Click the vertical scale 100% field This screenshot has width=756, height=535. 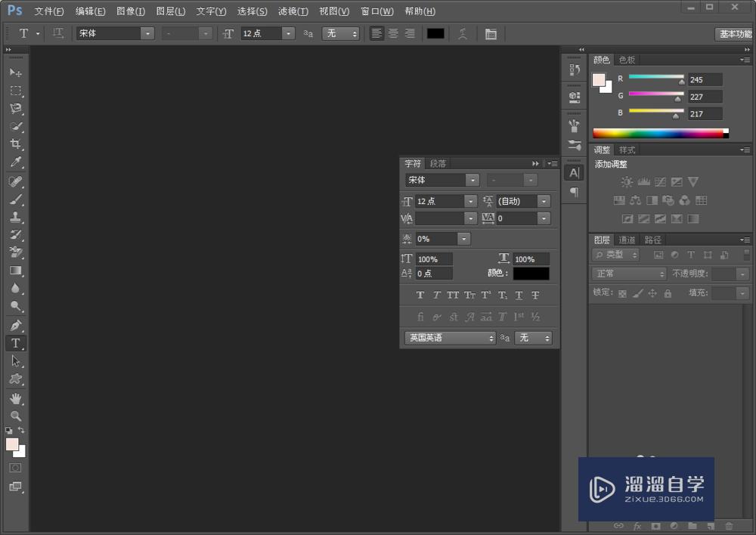pyautogui.click(x=434, y=259)
